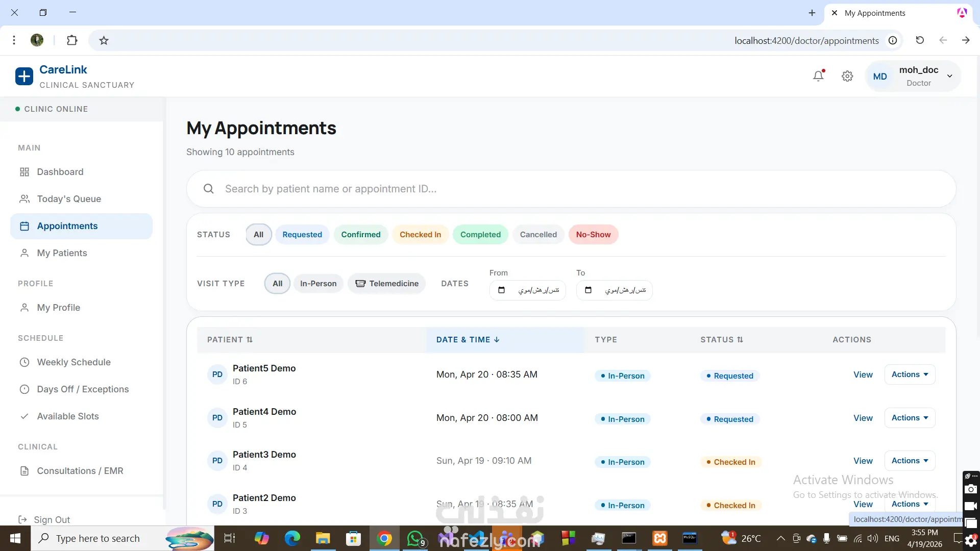Sort table by Status column
980x551 pixels.
point(722,340)
